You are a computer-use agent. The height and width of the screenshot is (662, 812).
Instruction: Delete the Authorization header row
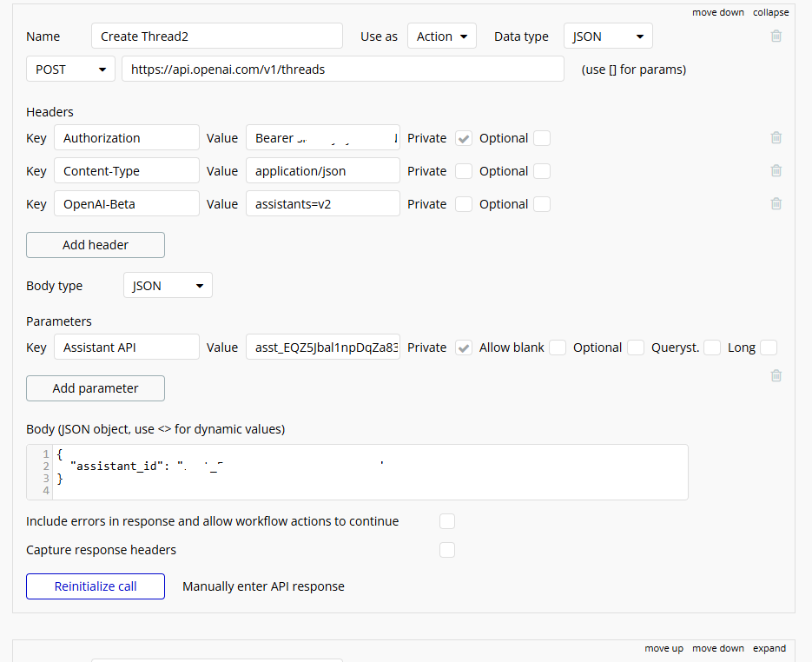[x=776, y=137]
